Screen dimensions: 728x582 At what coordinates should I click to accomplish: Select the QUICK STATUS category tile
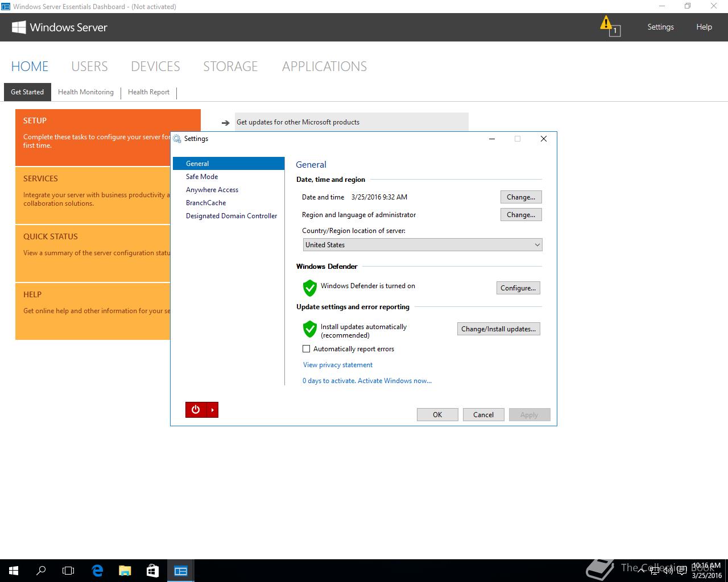[93, 253]
